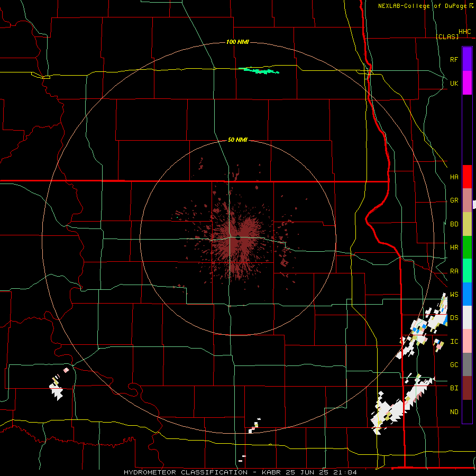Click the ND legend label
The width and height of the screenshot is (476, 476).
[454, 412]
